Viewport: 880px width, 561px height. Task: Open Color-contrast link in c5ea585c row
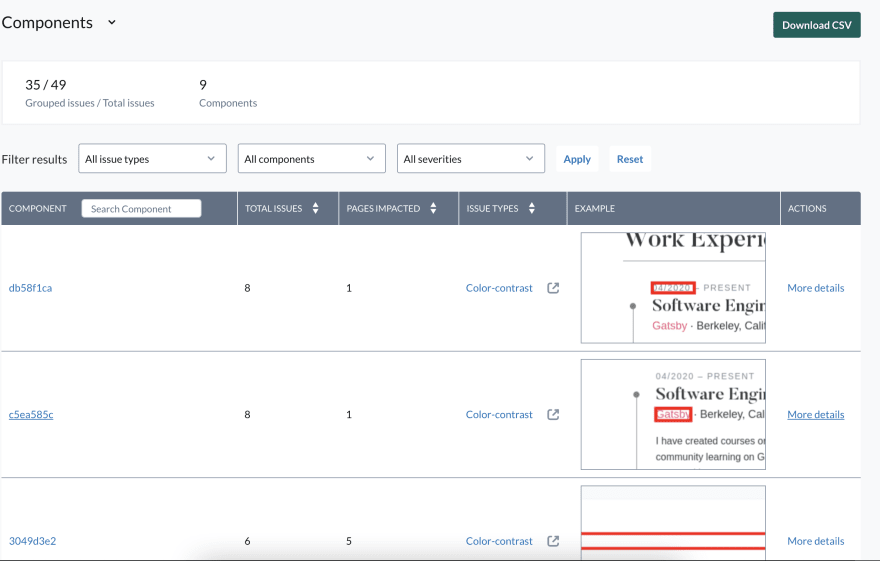pos(499,415)
